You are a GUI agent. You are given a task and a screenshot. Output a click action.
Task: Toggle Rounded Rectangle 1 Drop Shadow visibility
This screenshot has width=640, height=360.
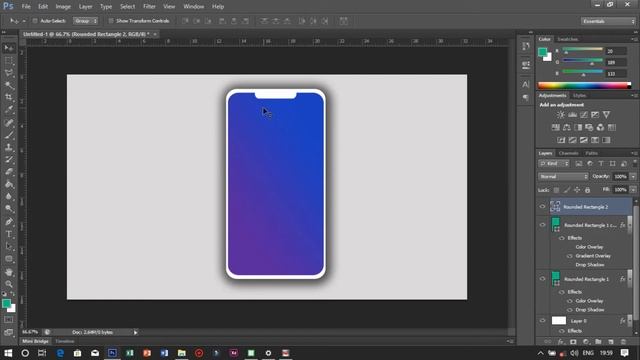570,310
